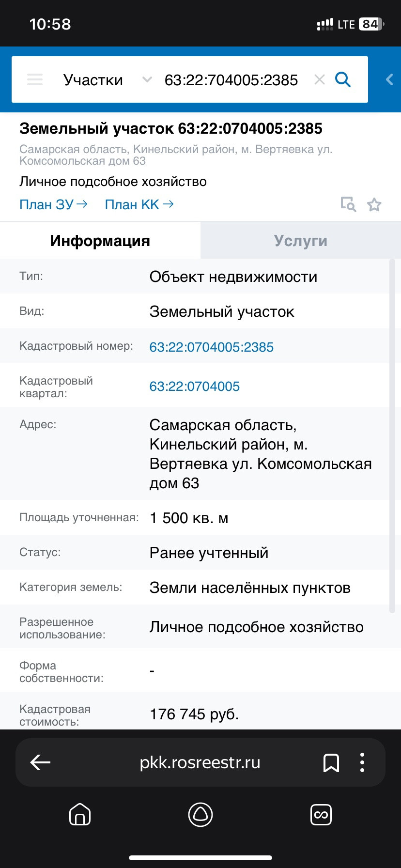Screen dimensions: 401x868
Task: Open the browser three-dot menu
Action: [362, 762]
